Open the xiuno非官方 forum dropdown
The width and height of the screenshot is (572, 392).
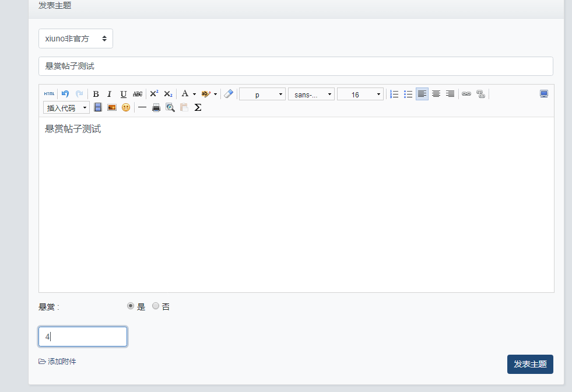[x=76, y=38]
